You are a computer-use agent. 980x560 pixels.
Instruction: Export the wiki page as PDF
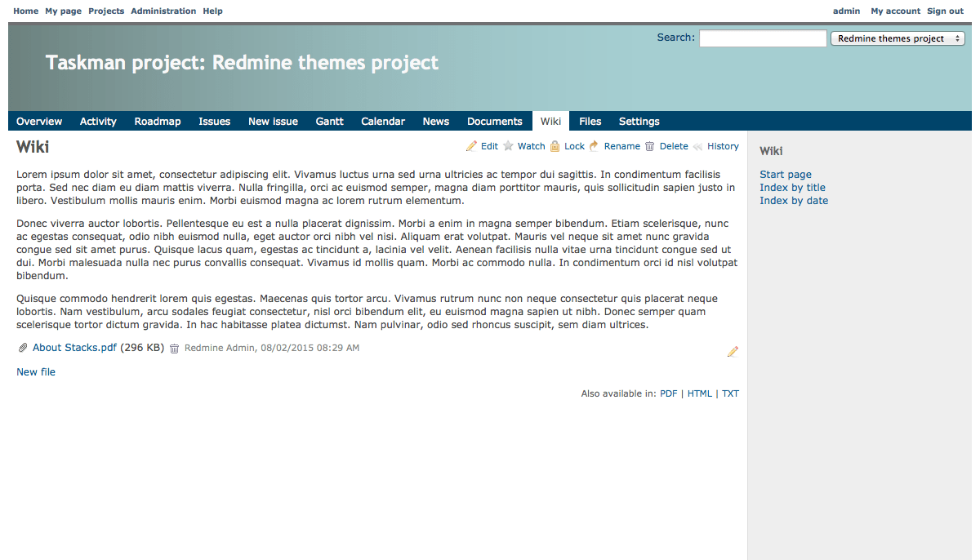pos(669,393)
